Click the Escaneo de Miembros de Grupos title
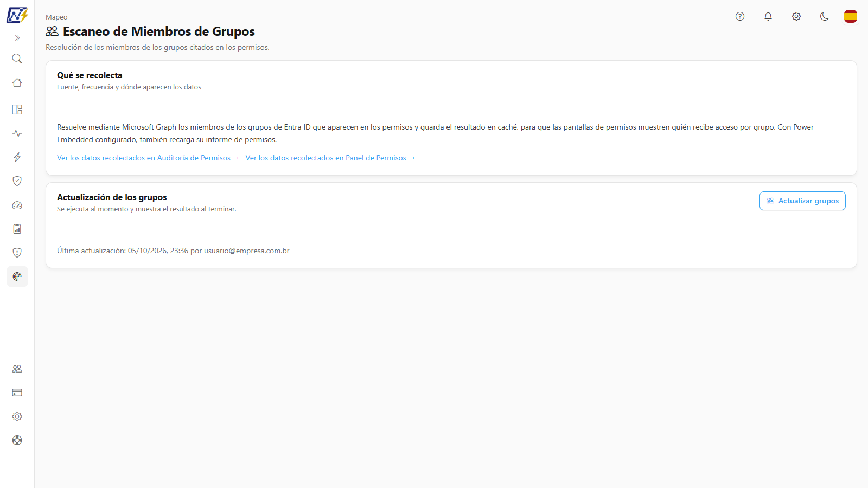Image resolution: width=868 pixels, height=488 pixels. [x=159, y=31]
